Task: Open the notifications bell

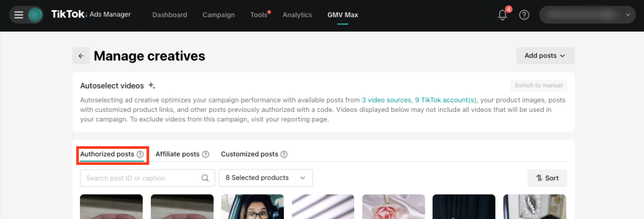Action: coord(502,15)
